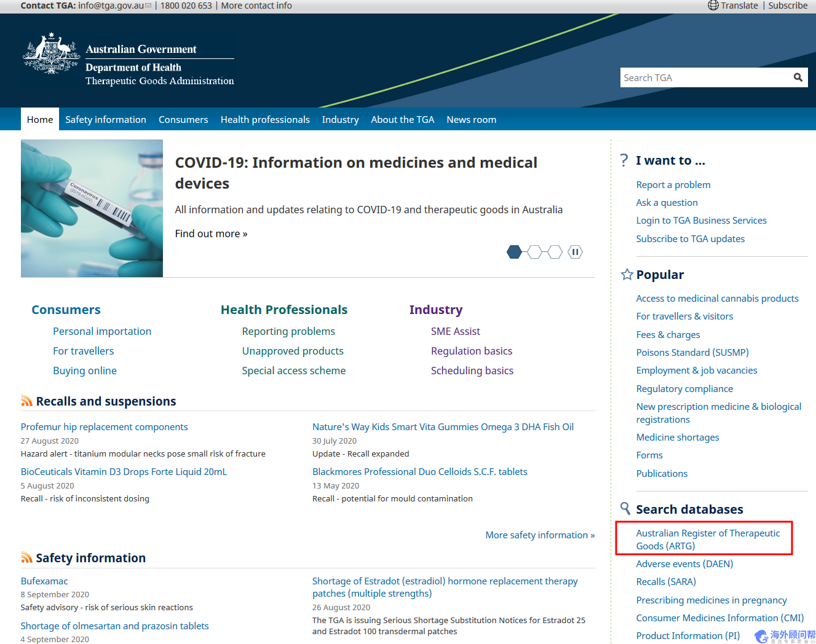Viewport: 816px width, 644px height.
Task: Click the RSS icon beside Safety information heading
Action: tap(26, 558)
